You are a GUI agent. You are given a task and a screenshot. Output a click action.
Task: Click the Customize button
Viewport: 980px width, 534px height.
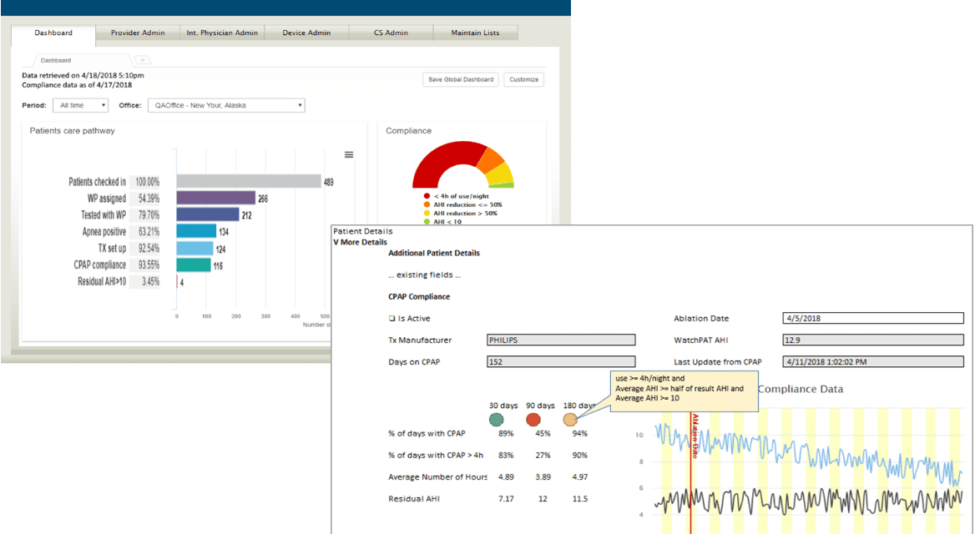523,80
